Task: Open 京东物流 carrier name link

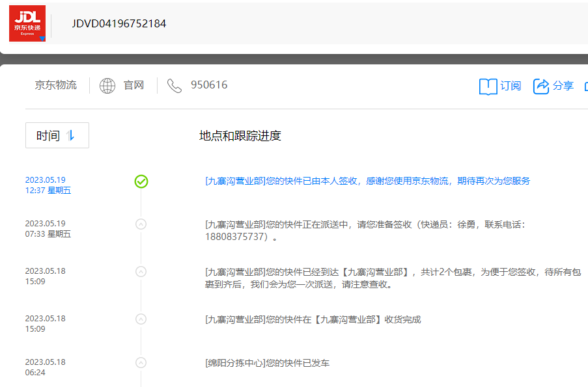Action: point(56,85)
